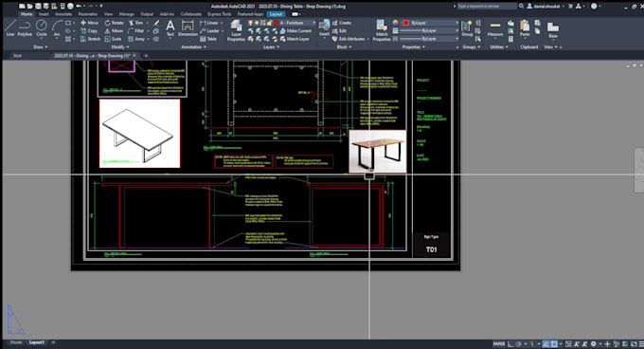Open the Manage ribbon tab

tap(127, 14)
